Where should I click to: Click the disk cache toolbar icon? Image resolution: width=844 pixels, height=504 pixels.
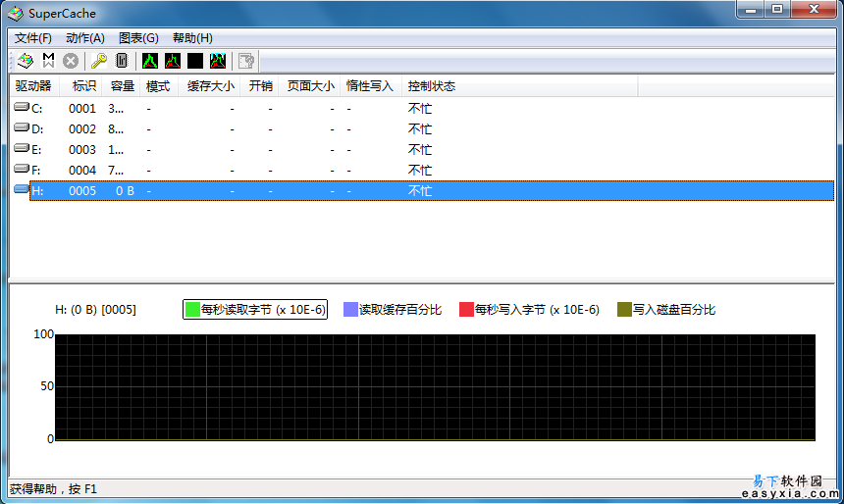(x=26, y=61)
